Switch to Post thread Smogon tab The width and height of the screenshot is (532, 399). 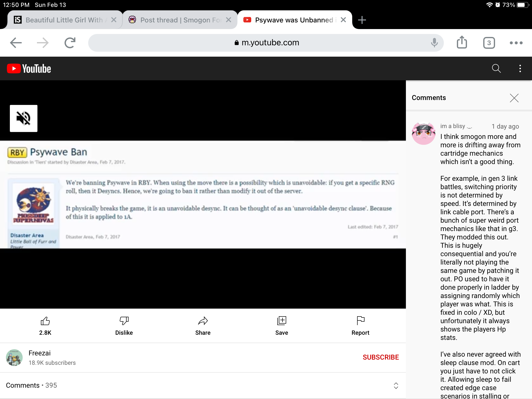click(180, 20)
